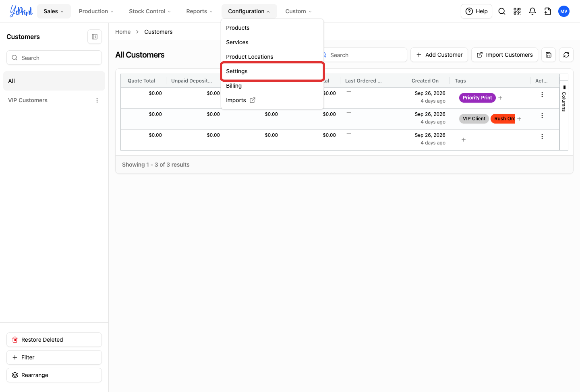Screen dimensions: 580x392
Task: Click Add Customer button
Action: pyautogui.click(x=439, y=55)
